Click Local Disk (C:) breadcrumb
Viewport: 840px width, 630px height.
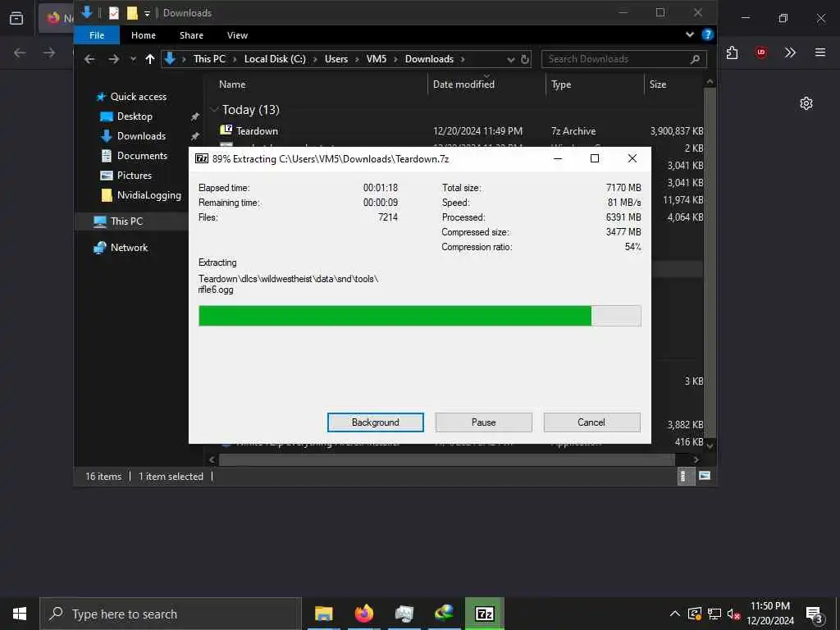pos(275,59)
